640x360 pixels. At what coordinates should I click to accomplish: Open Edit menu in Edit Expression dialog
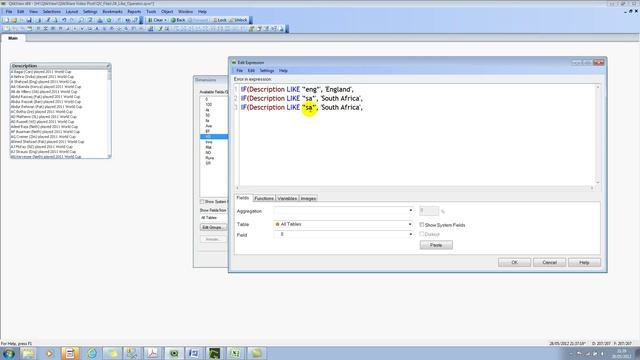pyautogui.click(x=251, y=71)
